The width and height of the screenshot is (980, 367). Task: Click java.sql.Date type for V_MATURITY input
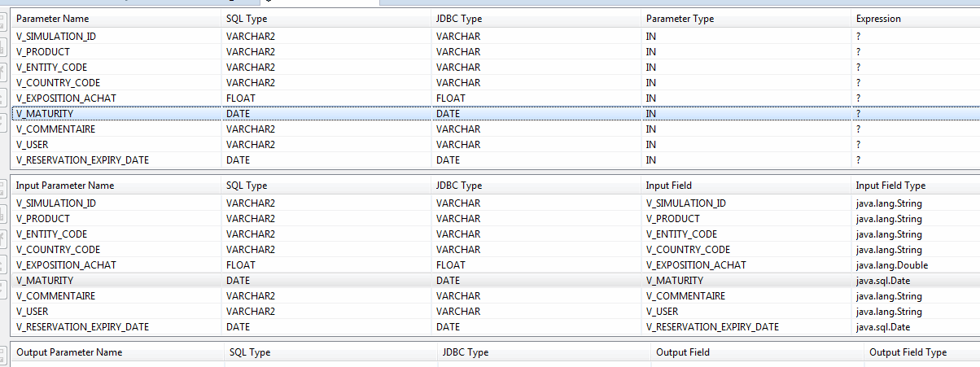pos(883,281)
